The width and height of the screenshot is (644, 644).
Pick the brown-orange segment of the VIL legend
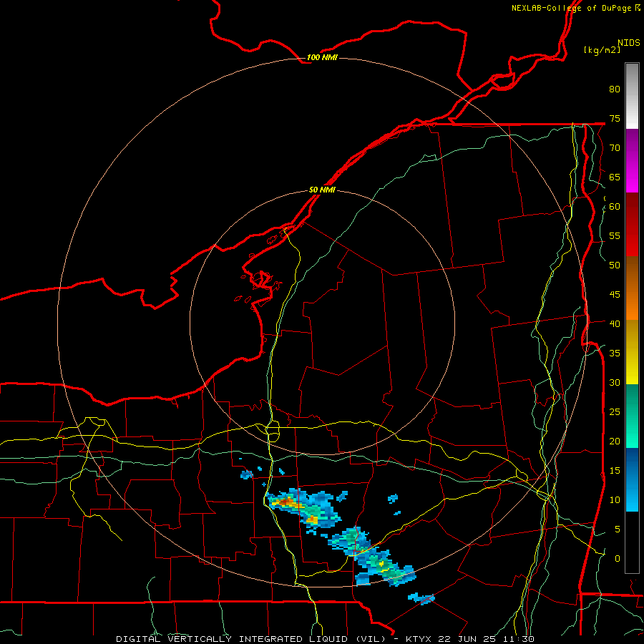[x=632, y=288]
